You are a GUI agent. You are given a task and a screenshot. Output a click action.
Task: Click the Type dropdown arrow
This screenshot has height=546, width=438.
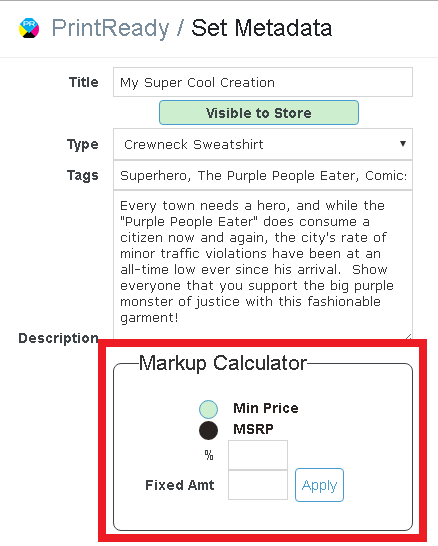403,144
